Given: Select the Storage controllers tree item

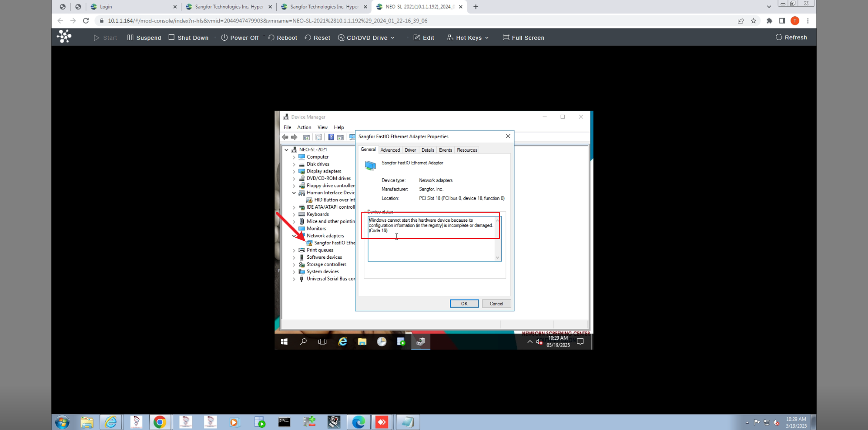Looking at the screenshot, I should (x=322, y=265).
